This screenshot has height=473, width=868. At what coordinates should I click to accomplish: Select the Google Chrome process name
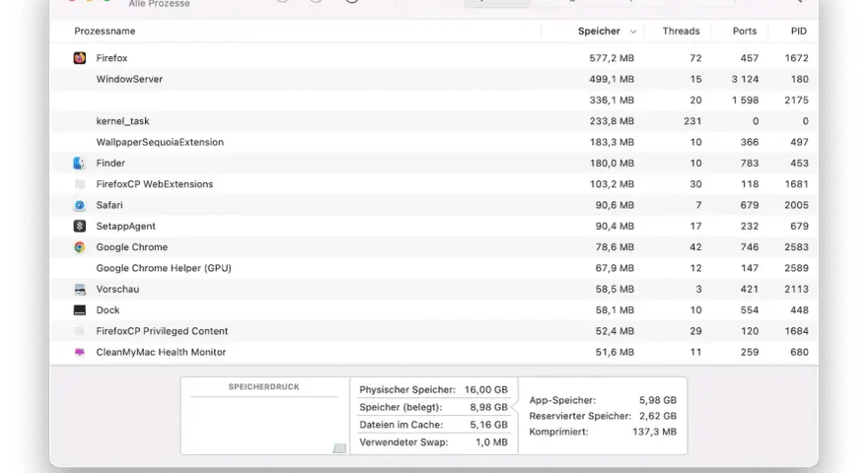[132, 247]
